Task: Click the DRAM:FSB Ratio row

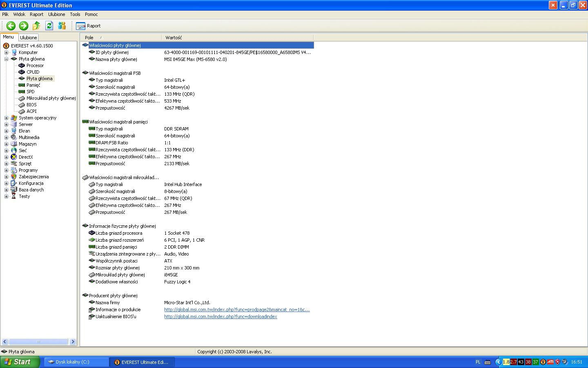Action: click(198, 143)
